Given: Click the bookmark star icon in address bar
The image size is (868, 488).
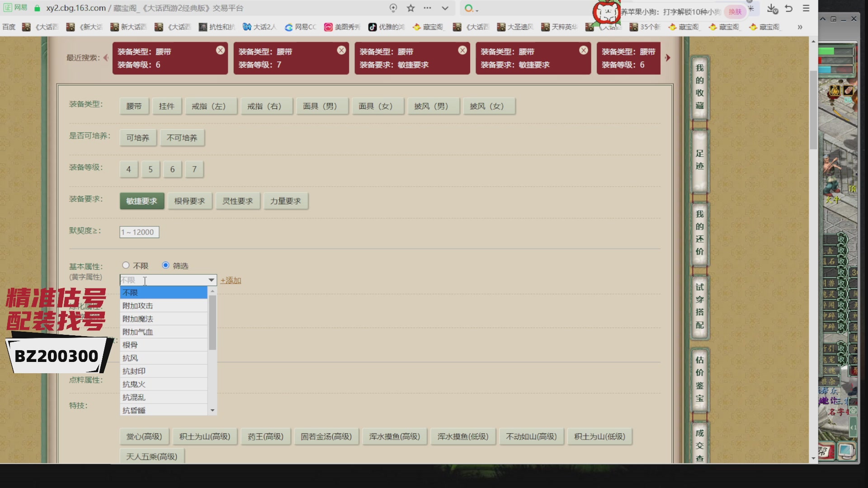Looking at the screenshot, I should 410,8.
